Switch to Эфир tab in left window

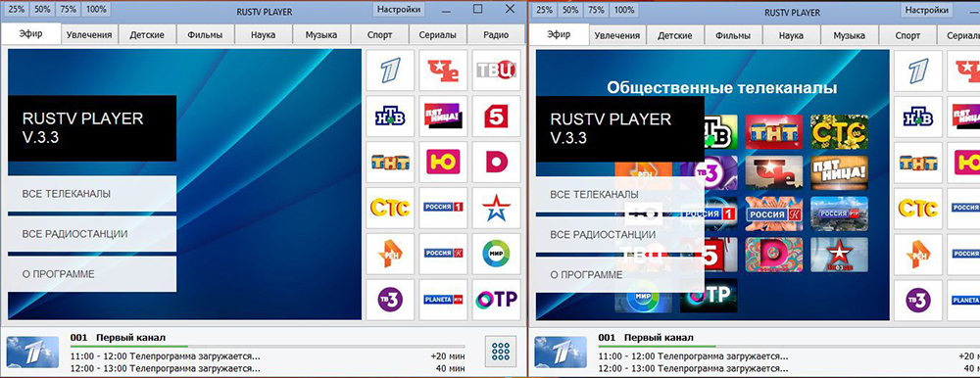click(30, 33)
